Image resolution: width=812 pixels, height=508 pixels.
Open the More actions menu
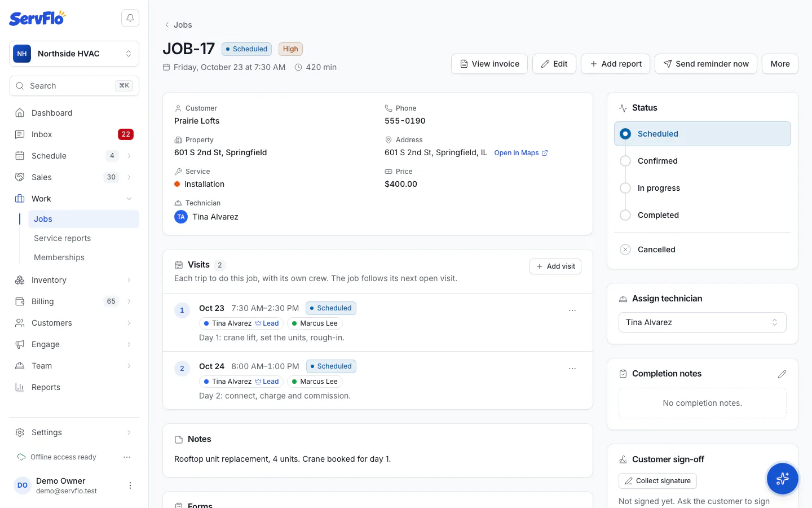pyautogui.click(x=780, y=64)
